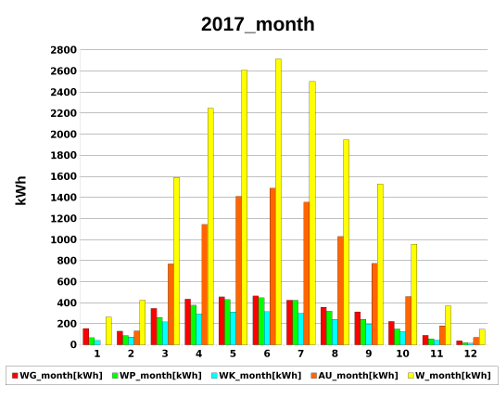Click x-axis label 1
The height and width of the screenshot is (396, 500).
point(97,354)
